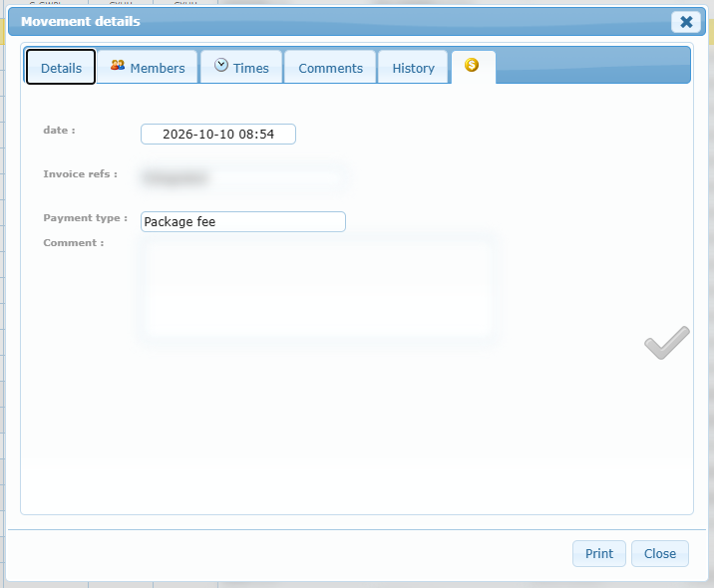Screen dimensions: 714x588
Task: Click the Close button at bottom
Action: 659,553
